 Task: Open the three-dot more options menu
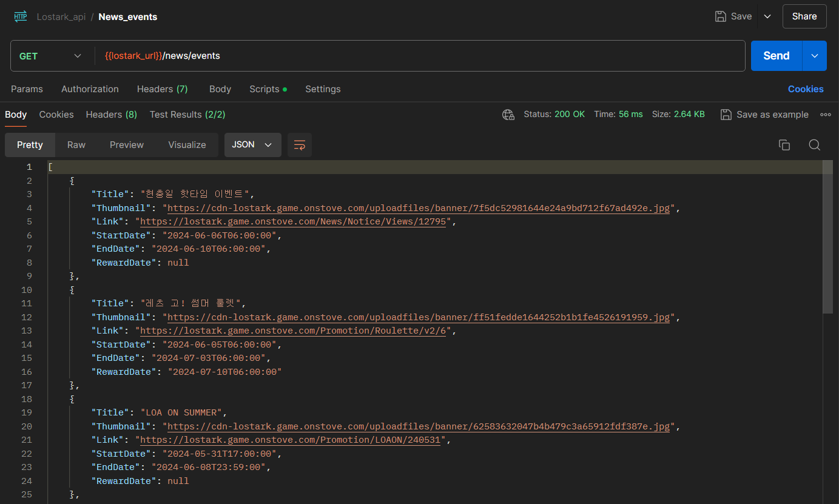[826, 115]
